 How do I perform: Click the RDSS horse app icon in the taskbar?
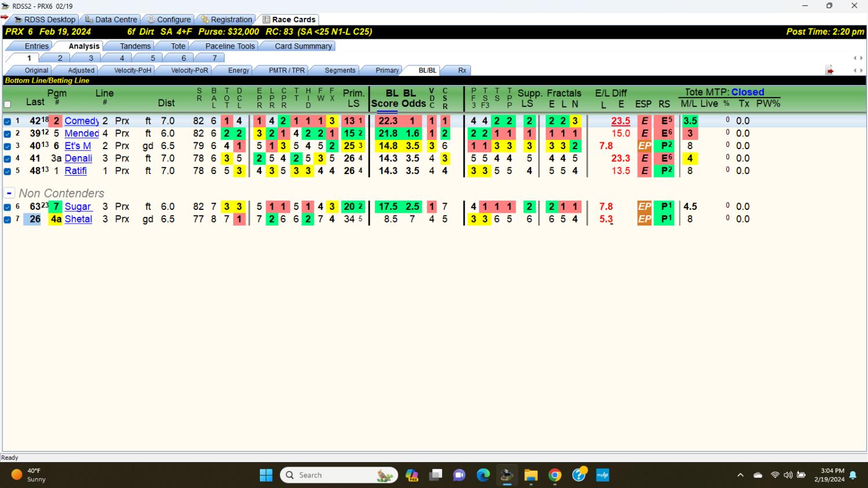click(507, 475)
